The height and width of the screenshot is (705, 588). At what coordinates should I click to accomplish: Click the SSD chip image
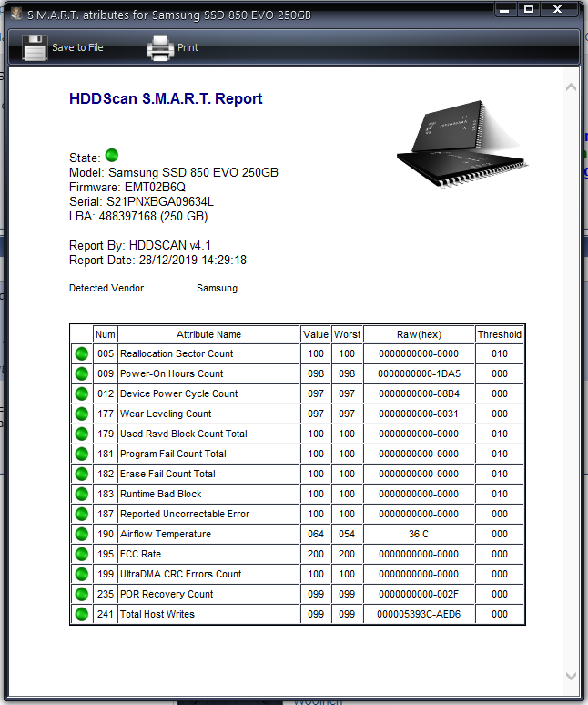462,144
